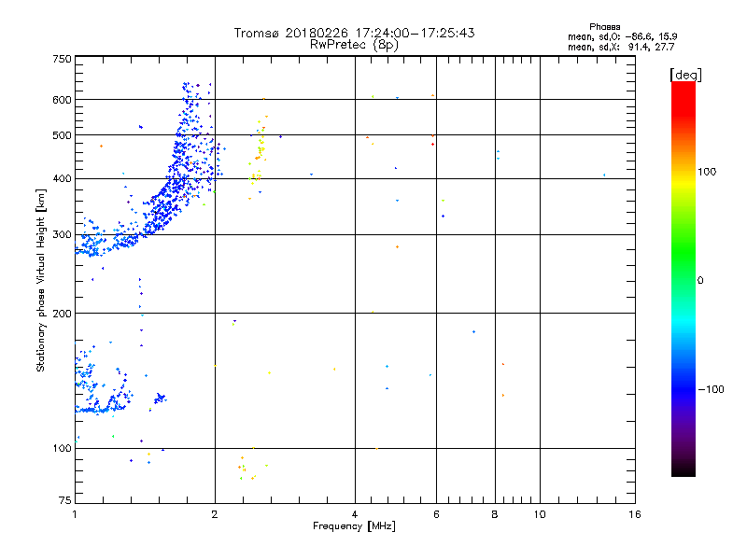Image resolution: width=747 pixels, height=560 pixels.
Task: Click the phase colorbar
Action: pos(684,279)
